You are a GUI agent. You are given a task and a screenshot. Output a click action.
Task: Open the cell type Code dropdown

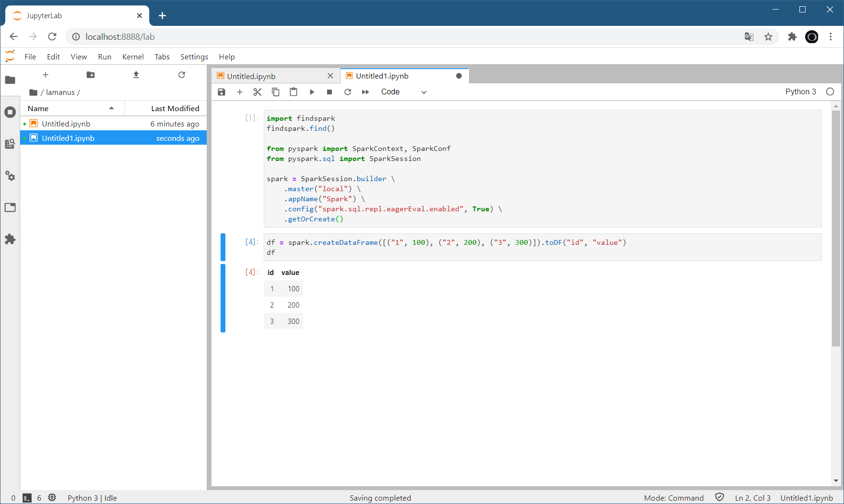(x=403, y=92)
